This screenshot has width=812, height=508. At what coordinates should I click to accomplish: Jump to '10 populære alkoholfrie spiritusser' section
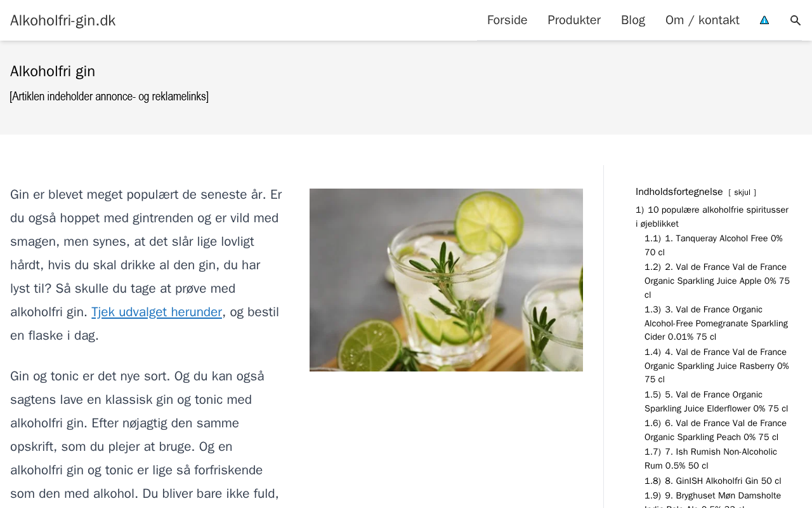[x=712, y=217]
